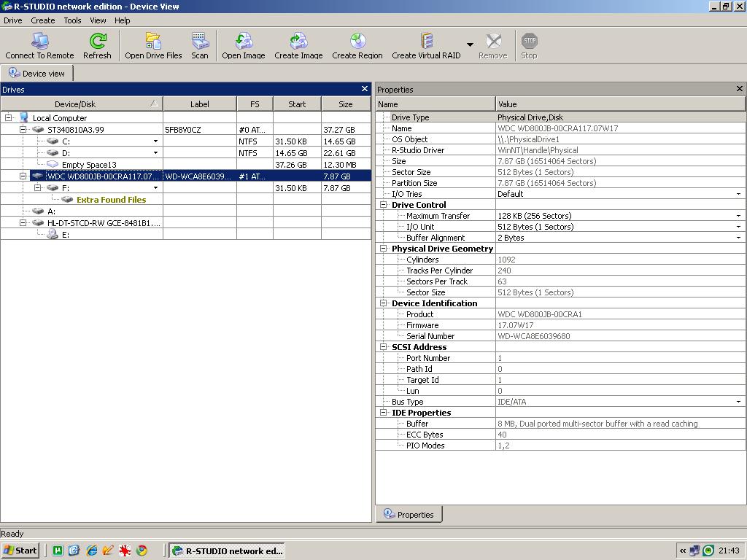Screen dimensions: 747x560
Task: Select the Properties tab at bottom
Action: click(409, 514)
